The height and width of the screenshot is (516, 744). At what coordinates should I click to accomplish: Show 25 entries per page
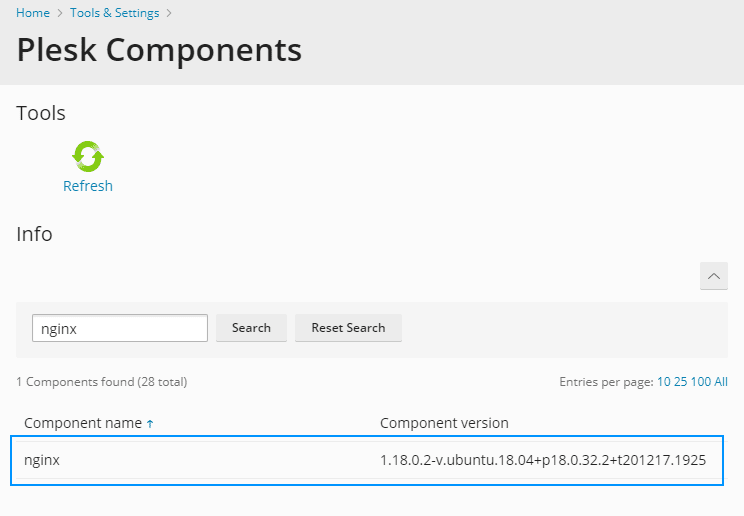[x=680, y=382]
